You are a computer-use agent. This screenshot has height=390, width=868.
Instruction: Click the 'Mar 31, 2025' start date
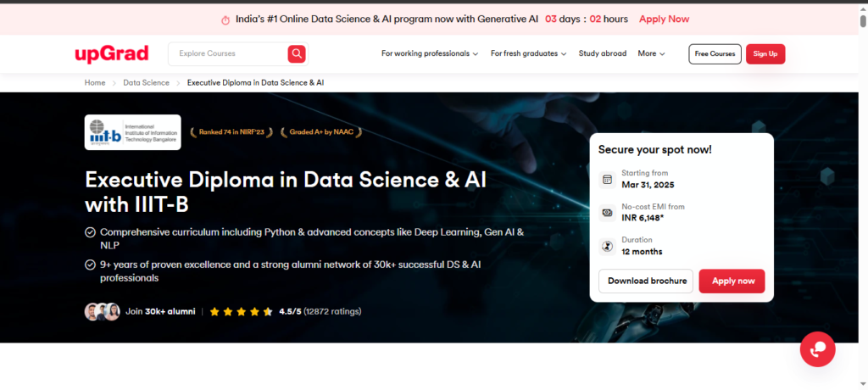click(648, 185)
